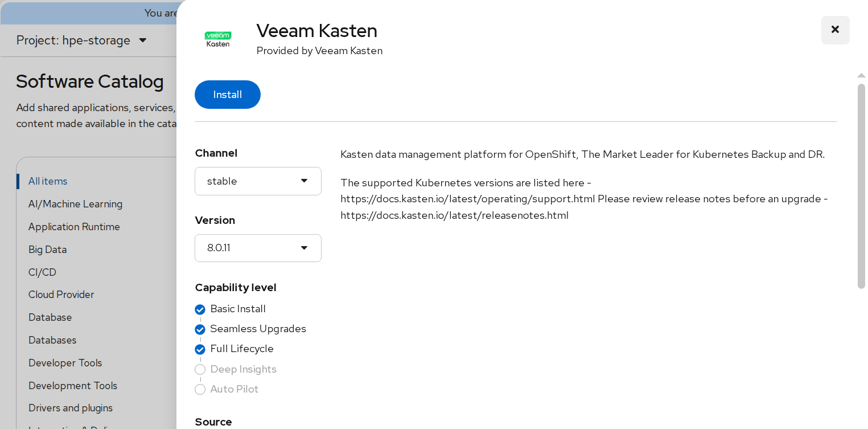Image resolution: width=868 pixels, height=429 pixels.
Task: Click the scrollbar up arrow
Action: click(861, 75)
